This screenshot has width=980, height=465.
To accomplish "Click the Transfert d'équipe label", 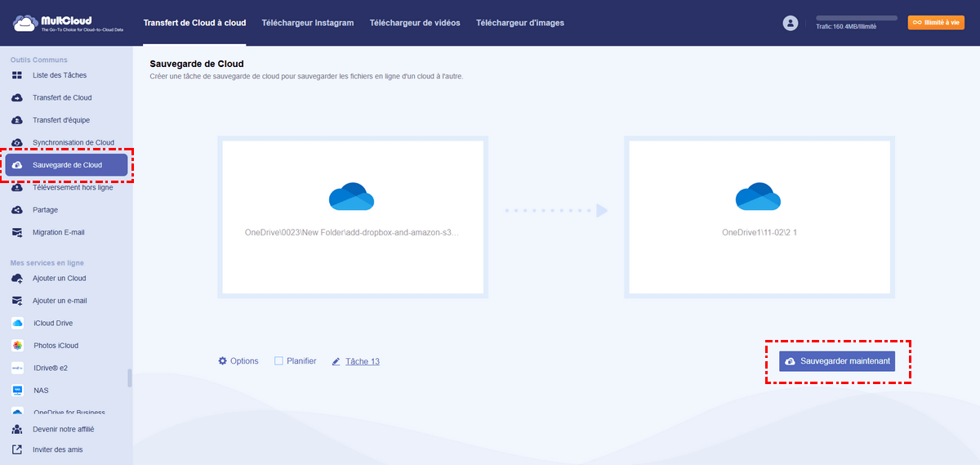I will (61, 120).
